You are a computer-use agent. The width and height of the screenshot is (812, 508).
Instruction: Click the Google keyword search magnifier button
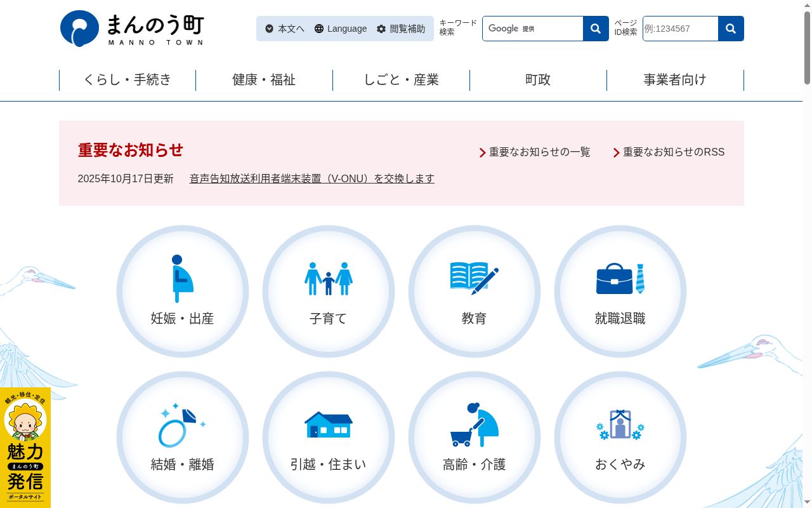pyautogui.click(x=596, y=29)
